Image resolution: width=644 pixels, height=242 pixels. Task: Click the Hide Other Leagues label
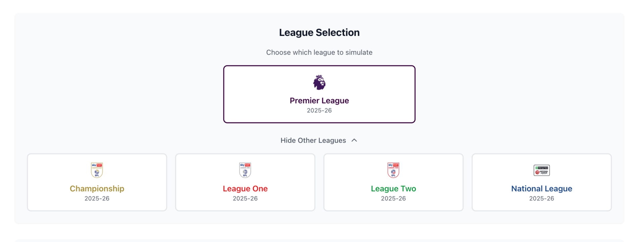313,140
